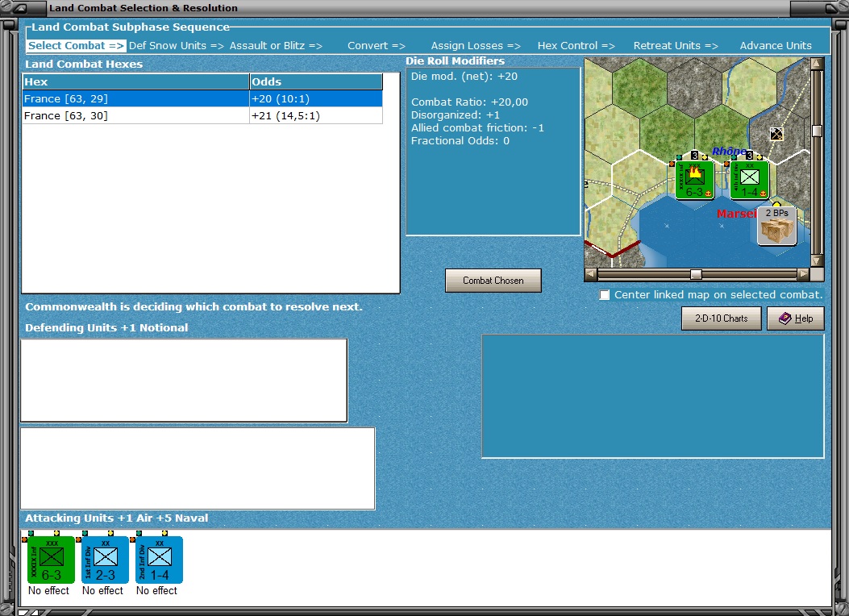Click Combat Ratio: +20,00 modifier line

pyautogui.click(x=469, y=102)
